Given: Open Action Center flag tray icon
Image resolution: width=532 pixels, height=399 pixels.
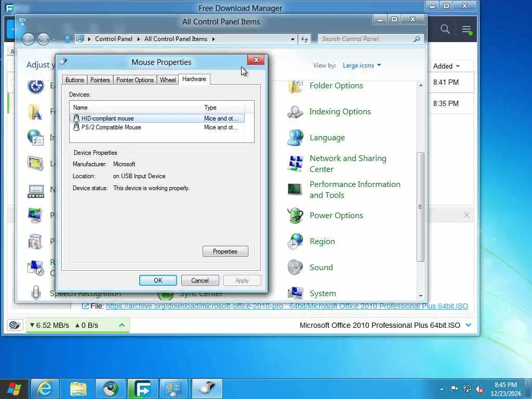Looking at the screenshot, I should coord(454,389).
